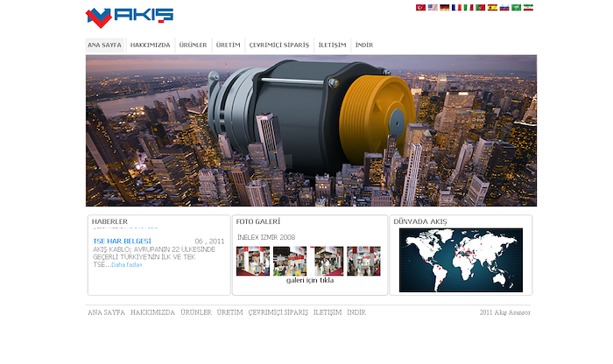613x364 pixels.
Task: Open the ANA SAYFA top navigation tab
Action: (104, 45)
